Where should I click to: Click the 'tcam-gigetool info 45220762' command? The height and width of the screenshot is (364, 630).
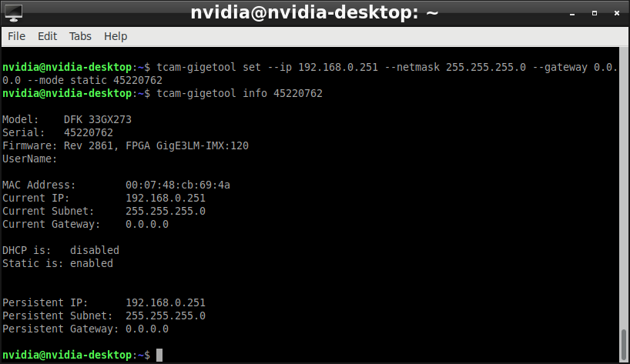click(x=240, y=94)
